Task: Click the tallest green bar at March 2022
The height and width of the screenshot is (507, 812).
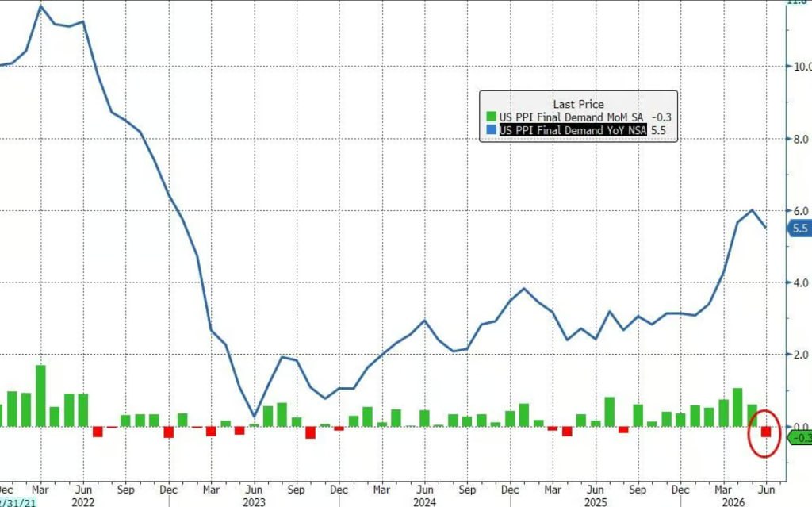Action: tap(40, 396)
